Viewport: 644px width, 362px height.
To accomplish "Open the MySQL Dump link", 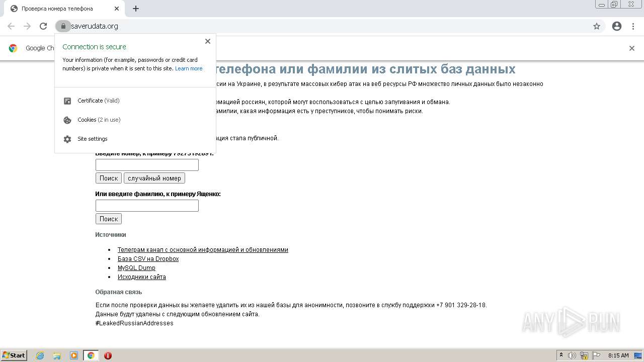I will click(x=136, y=268).
